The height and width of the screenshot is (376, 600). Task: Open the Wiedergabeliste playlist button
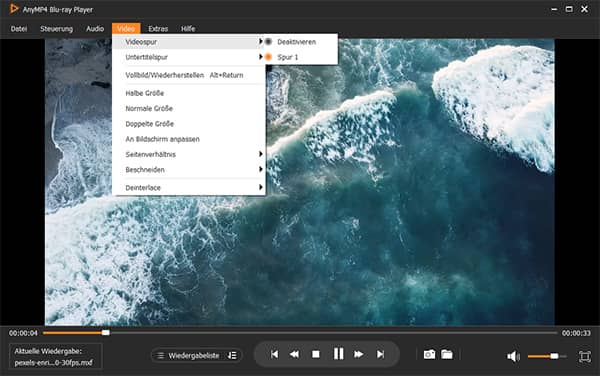tap(196, 355)
